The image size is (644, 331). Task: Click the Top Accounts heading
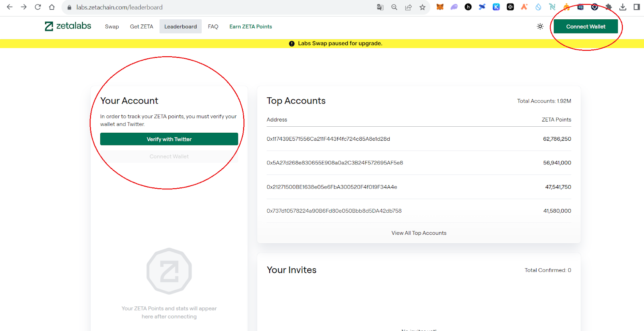click(x=296, y=101)
